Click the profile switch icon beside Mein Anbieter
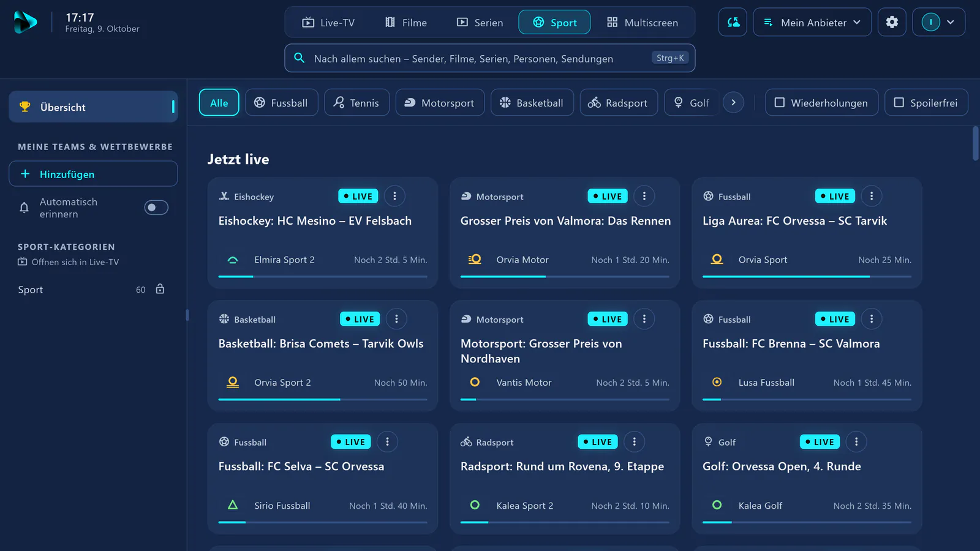The width and height of the screenshot is (980, 551). click(x=733, y=22)
